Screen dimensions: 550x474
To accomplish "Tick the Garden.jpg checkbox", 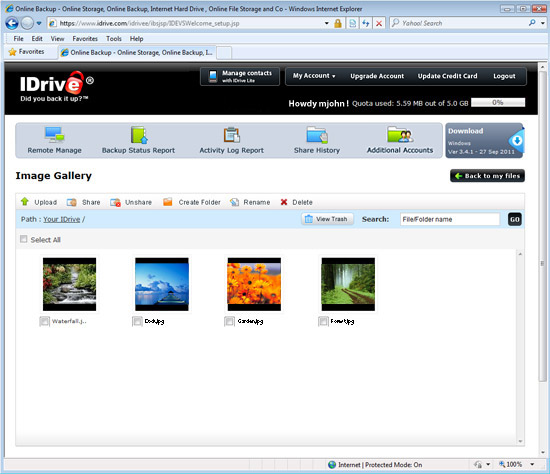I will (229, 321).
